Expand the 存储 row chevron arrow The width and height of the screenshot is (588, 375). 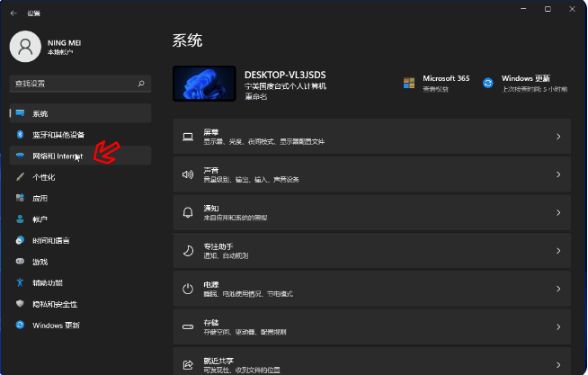click(x=558, y=326)
